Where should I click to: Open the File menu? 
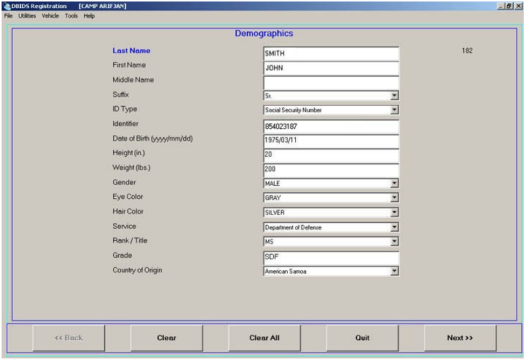point(8,16)
